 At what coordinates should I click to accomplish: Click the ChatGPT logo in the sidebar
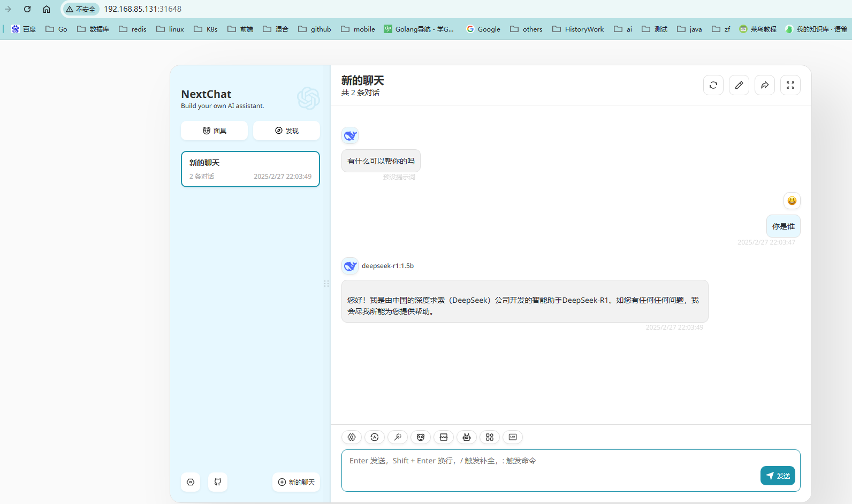pyautogui.click(x=308, y=98)
